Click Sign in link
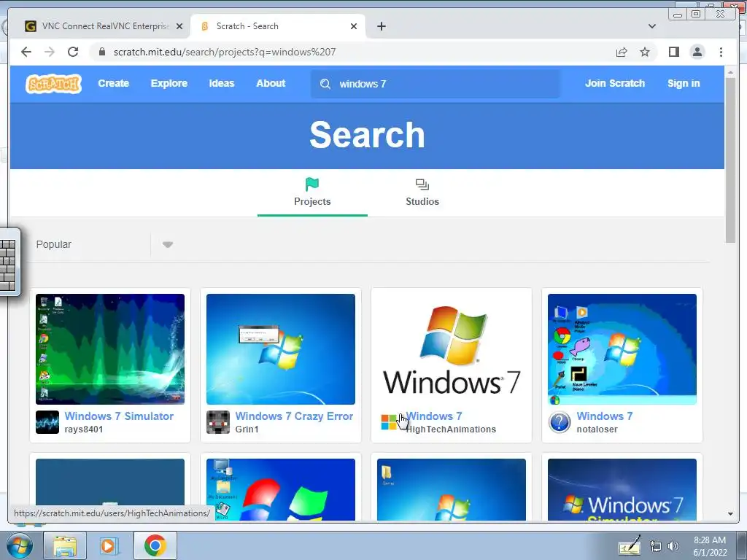The height and width of the screenshot is (560, 747). 684,83
